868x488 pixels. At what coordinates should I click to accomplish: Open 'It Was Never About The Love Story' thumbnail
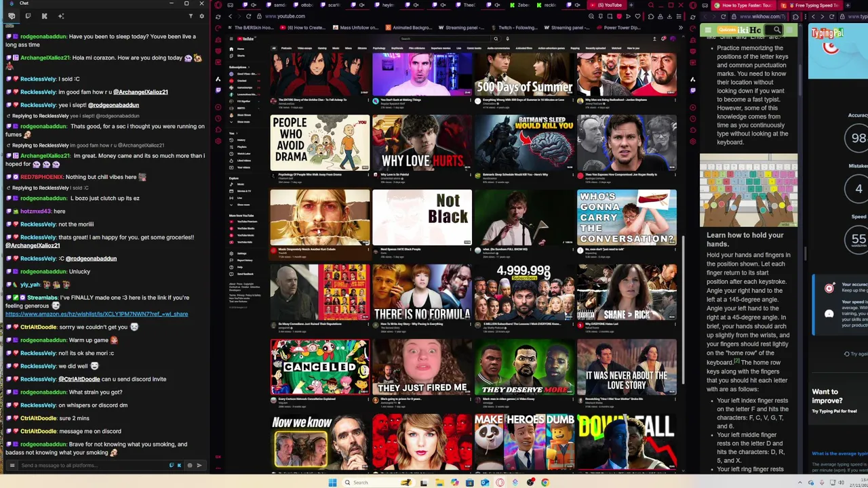tap(627, 367)
